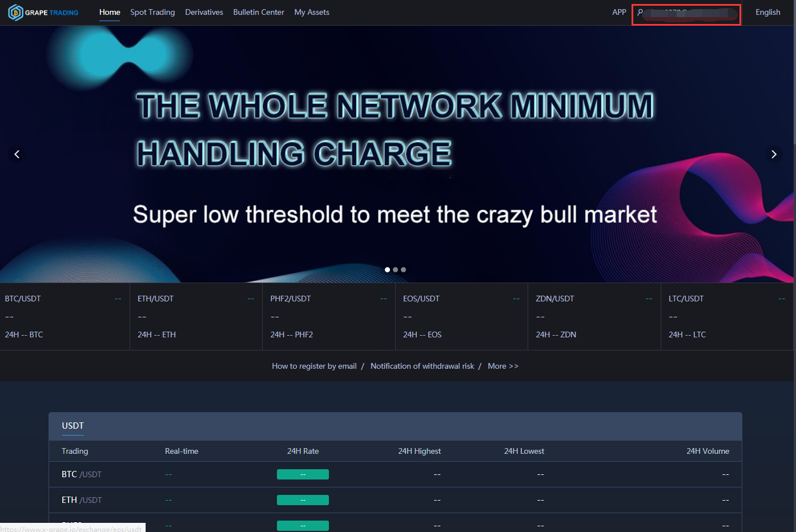The image size is (796, 532).
Task: Click the Grape Trading logo icon
Action: click(x=16, y=13)
